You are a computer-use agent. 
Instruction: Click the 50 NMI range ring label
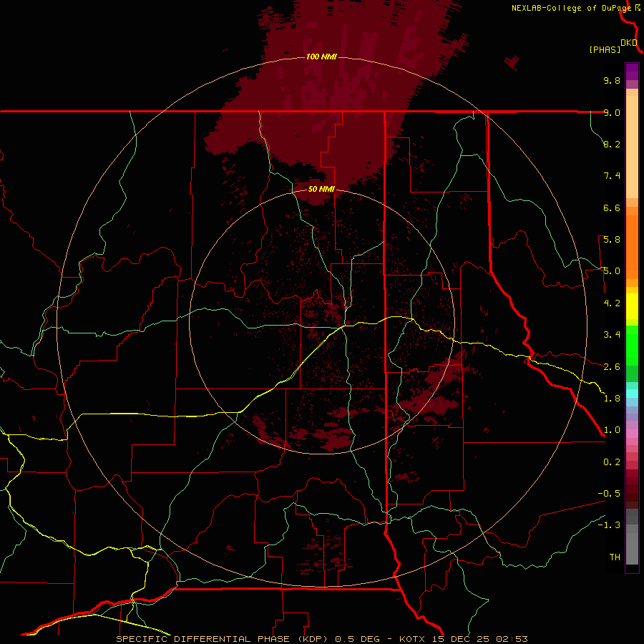click(321, 189)
